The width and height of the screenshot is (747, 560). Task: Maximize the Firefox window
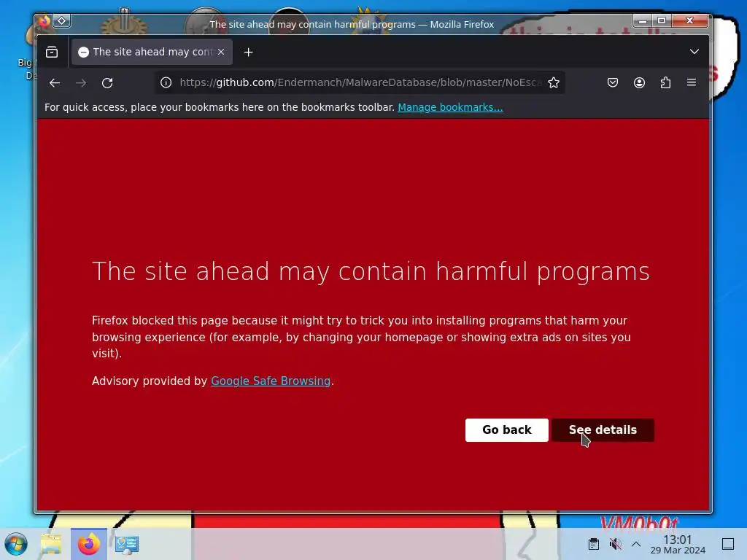pyautogui.click(x=662, y=20)
